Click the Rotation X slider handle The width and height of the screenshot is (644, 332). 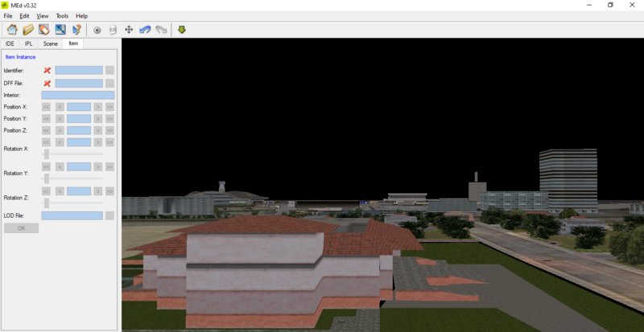(x=47, y=154)
